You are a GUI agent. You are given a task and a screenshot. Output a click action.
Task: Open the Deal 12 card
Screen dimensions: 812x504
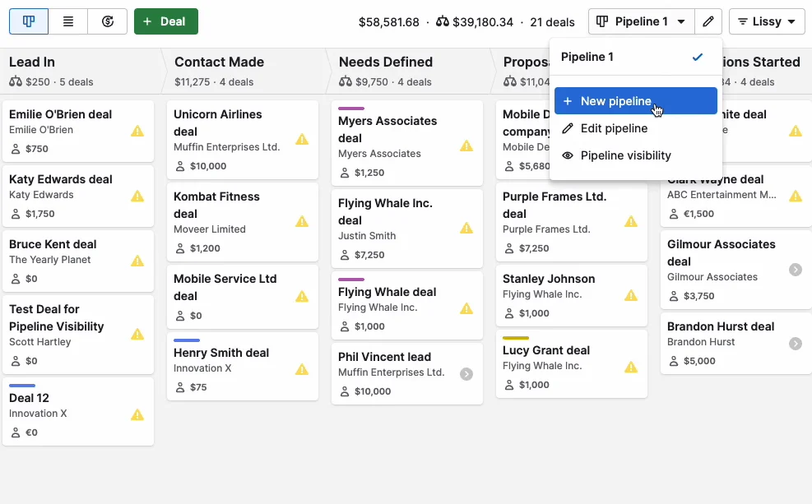coord(78,412)
